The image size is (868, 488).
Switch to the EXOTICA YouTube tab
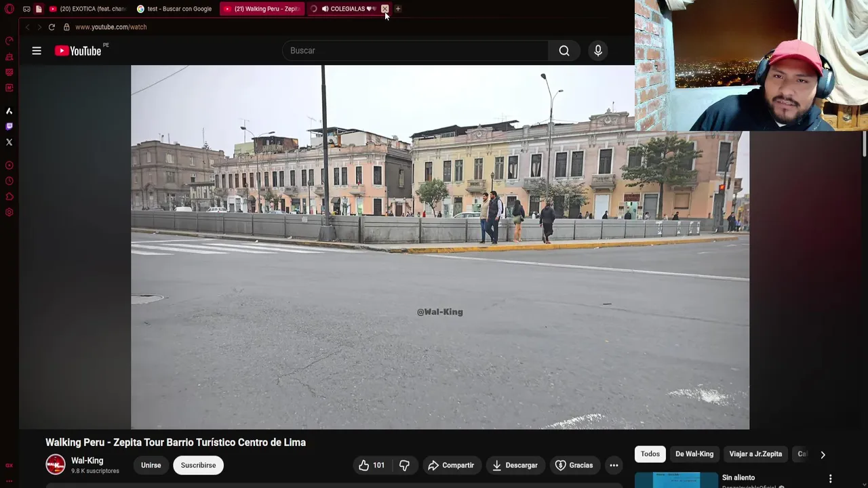[88, 9]
